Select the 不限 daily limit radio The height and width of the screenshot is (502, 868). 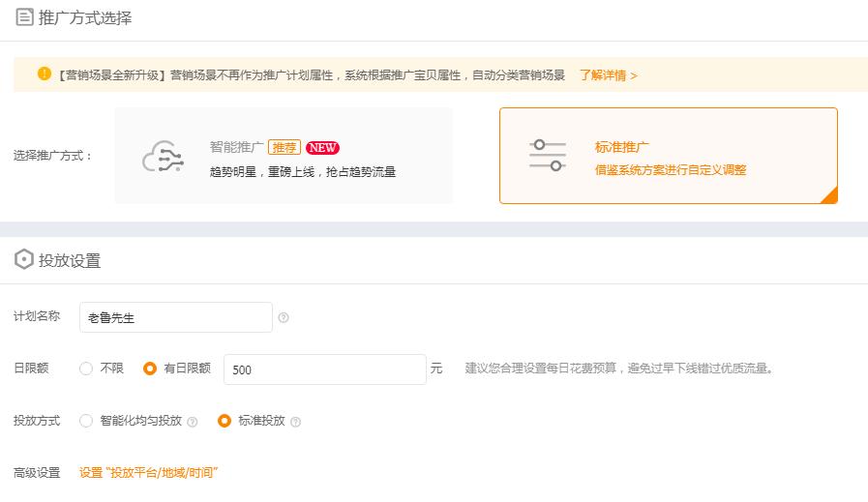point(86,369)
